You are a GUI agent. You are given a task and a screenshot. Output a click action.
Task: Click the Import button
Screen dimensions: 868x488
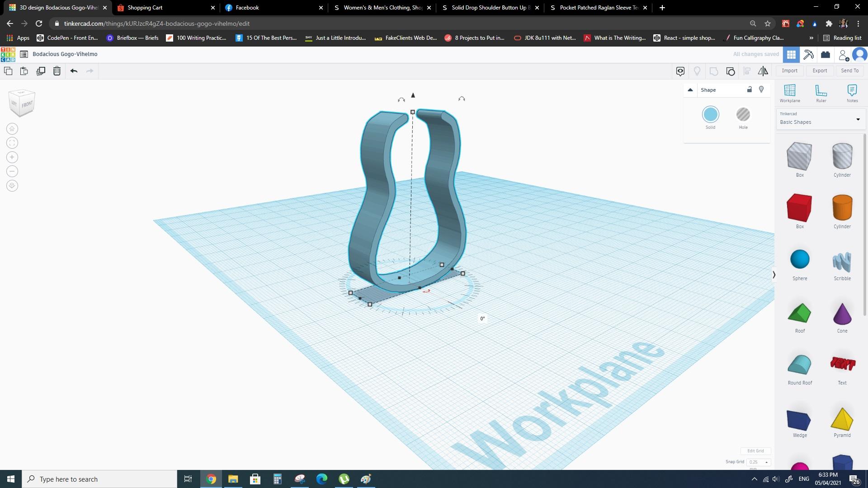(x=789, y=70)
